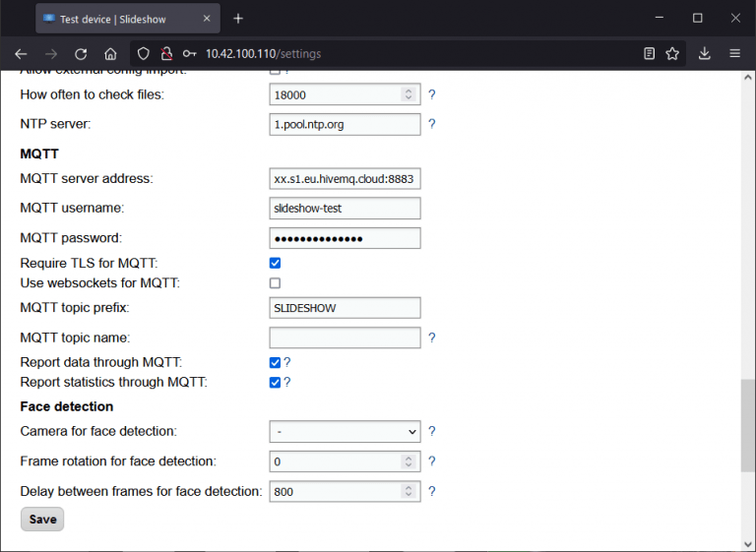The width and height of the screenshot is (756, 552).
Task: Open a new browser tab
Action: 238,18
